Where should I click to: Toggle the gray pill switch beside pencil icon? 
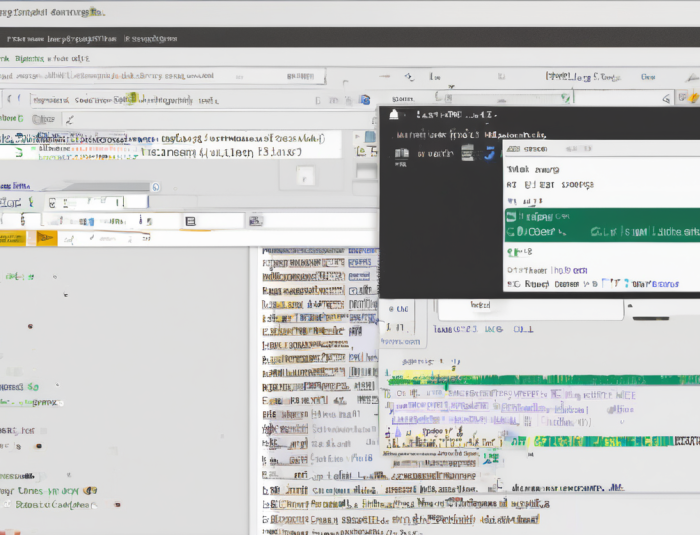pyautogui.click(x=43, y=119)
